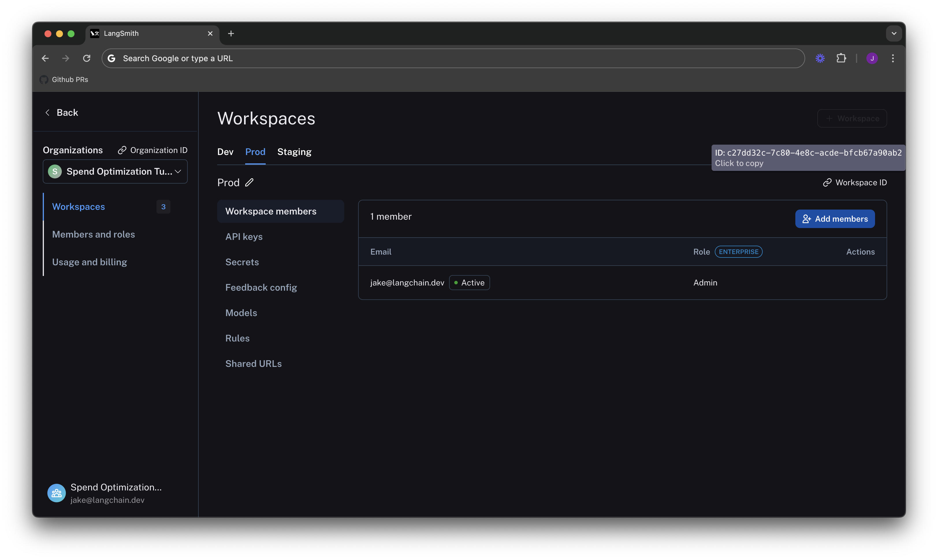Image resolution: width=938 pixels, height=560 pixels.
Task: Open Chrome three-dot menu
Action: point(893,59)
